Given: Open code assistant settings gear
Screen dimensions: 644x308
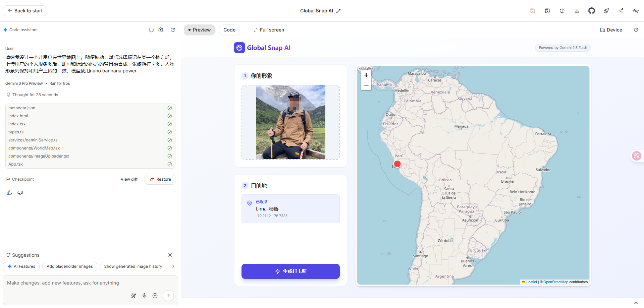Looking at the screenshot, I should pos(161,30).
